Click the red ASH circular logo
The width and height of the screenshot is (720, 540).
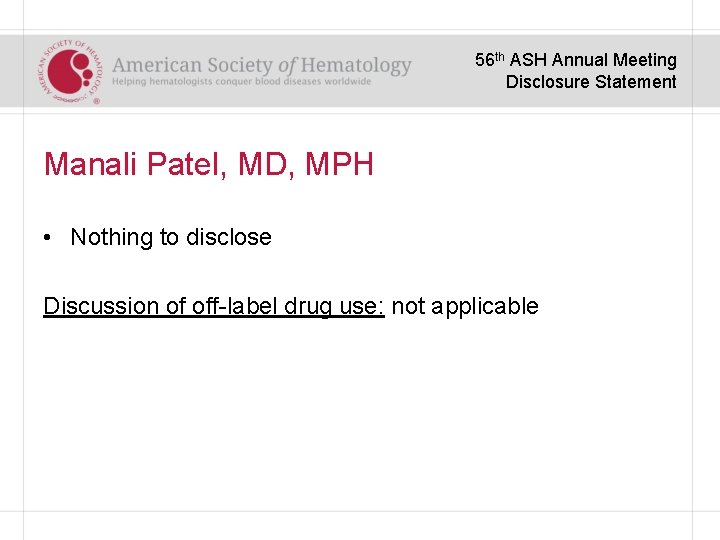click(71, 70)
